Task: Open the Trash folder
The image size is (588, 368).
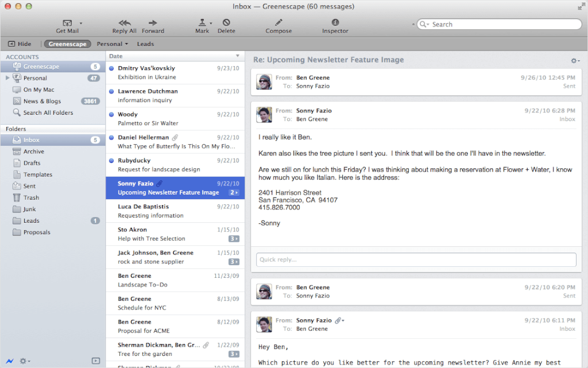Action: pyautogui.click(x=31, y=197)
